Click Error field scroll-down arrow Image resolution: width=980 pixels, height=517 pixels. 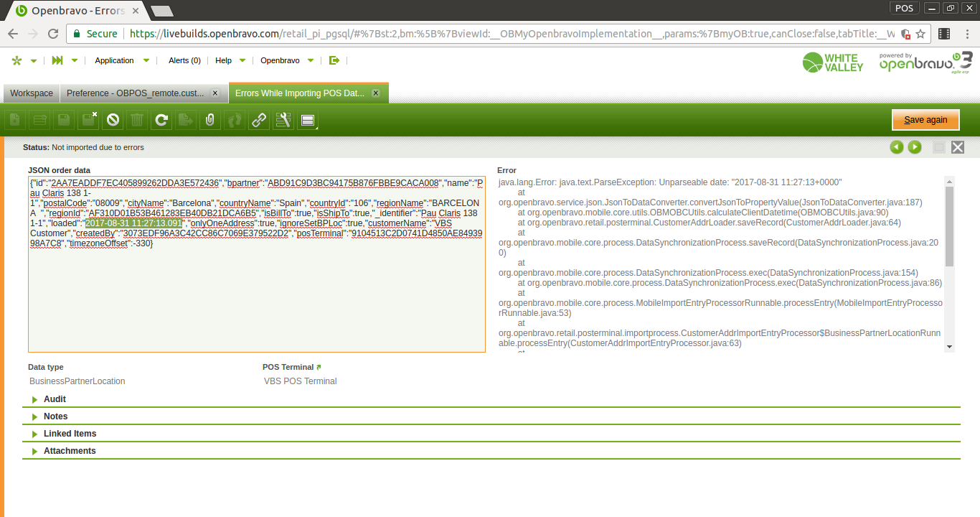pyautogui.click(x=950, y=347)
